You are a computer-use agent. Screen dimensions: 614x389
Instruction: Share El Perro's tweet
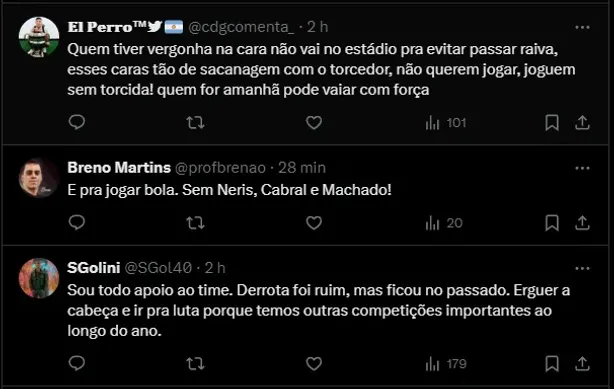[x=582, y=123]
